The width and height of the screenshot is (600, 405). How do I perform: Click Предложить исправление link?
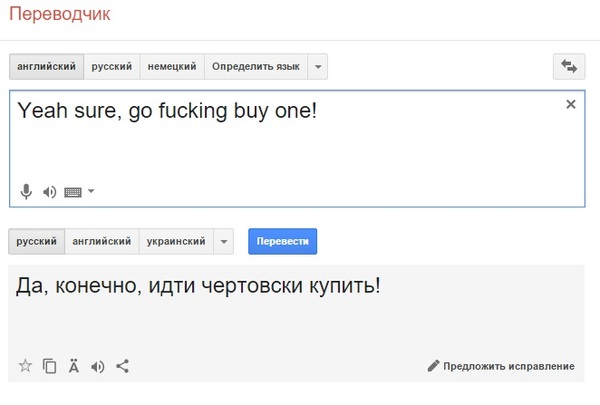[x=501, y=366]
